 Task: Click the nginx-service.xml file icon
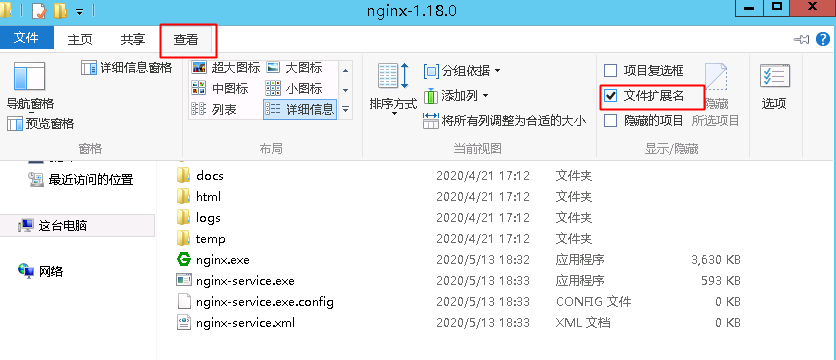(183, 322)
